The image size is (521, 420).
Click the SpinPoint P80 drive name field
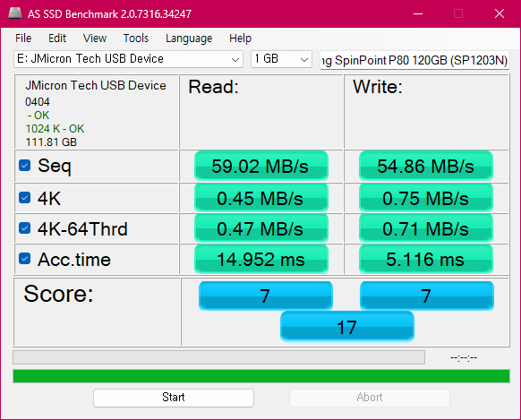point(414,61)
